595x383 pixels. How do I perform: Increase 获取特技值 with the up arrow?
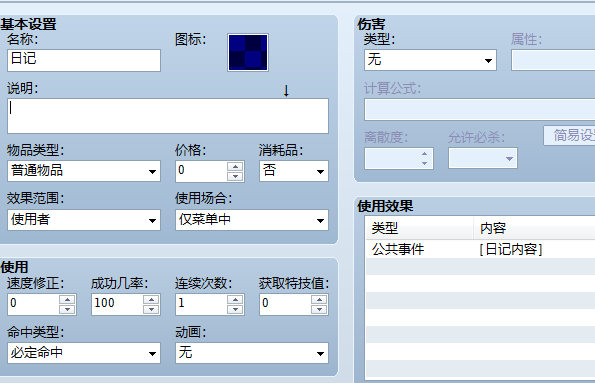(319, 299)
